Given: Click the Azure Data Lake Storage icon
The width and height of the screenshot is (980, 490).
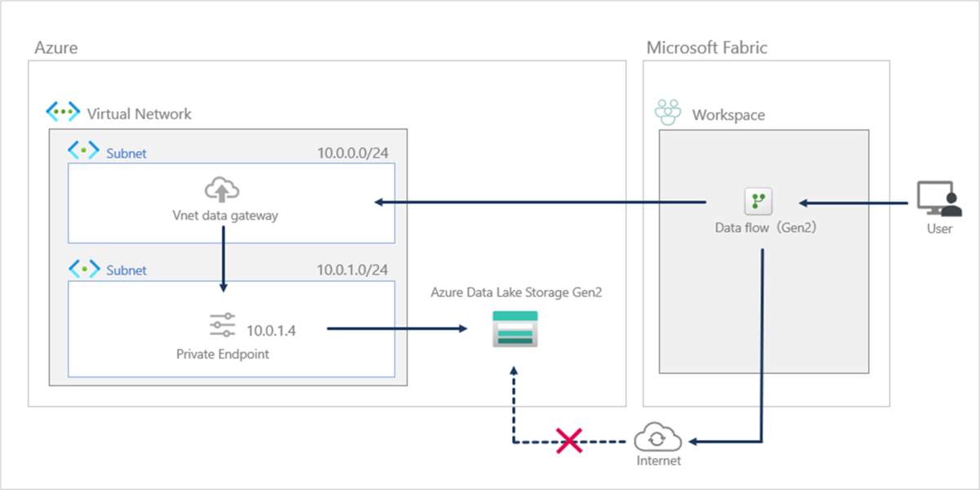Looking at the screenshot, I should point(515,328).
